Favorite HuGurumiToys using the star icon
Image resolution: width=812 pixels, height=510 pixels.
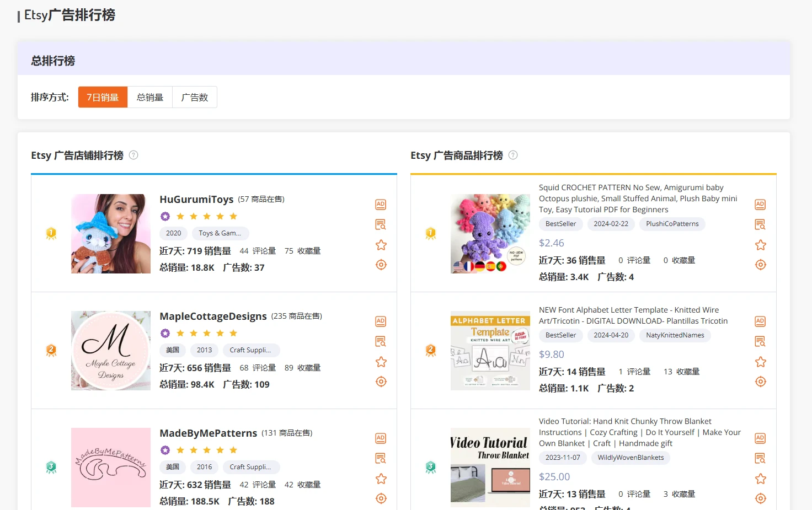coord(381,244)
